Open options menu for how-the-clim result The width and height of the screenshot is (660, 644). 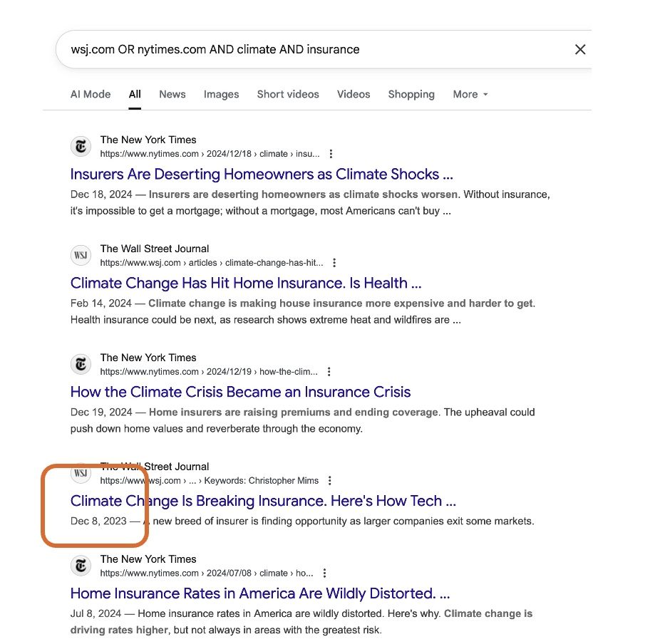(x=329, y=372)
